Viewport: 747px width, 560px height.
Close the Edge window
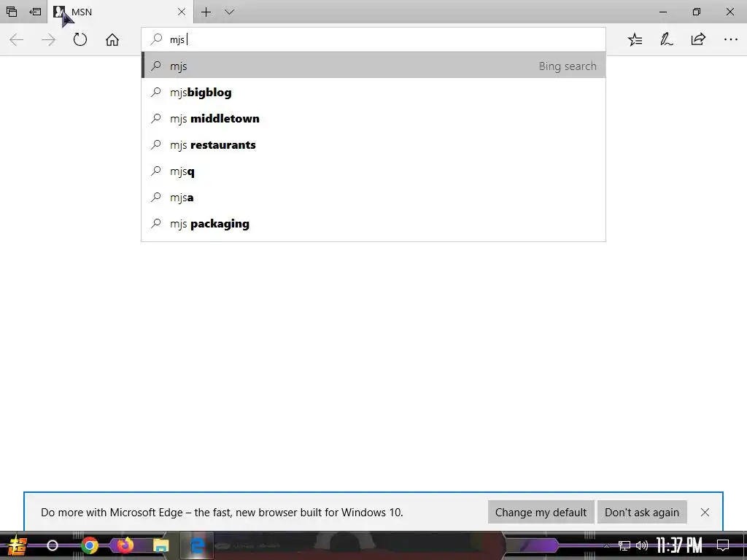coord(729,12)
